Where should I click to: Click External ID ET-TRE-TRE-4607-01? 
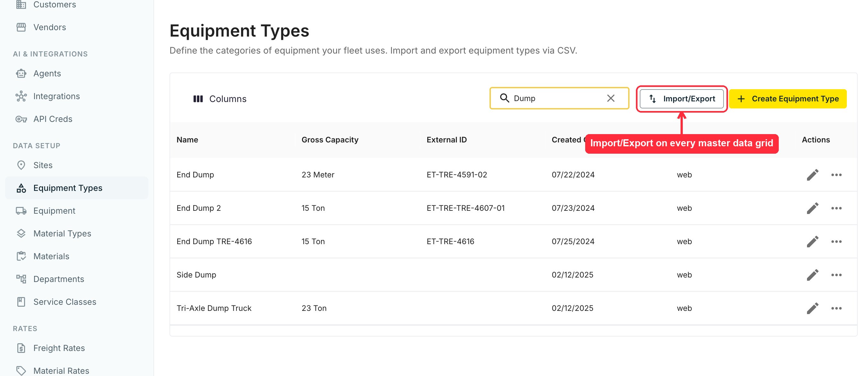tap(465, 208)
